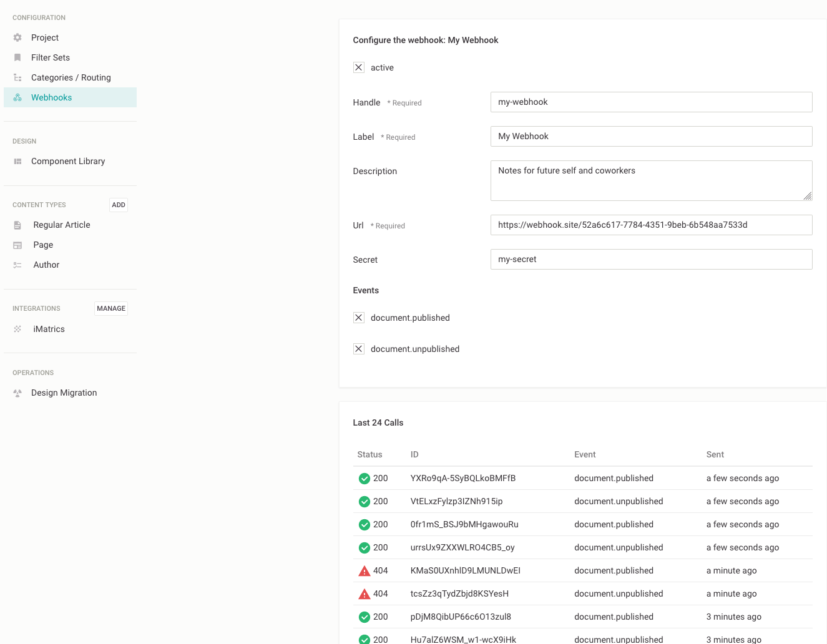Screen dimensions: 827x644
Task: Toggle the document.unpublished event checkbox
Action: (359, 349)
